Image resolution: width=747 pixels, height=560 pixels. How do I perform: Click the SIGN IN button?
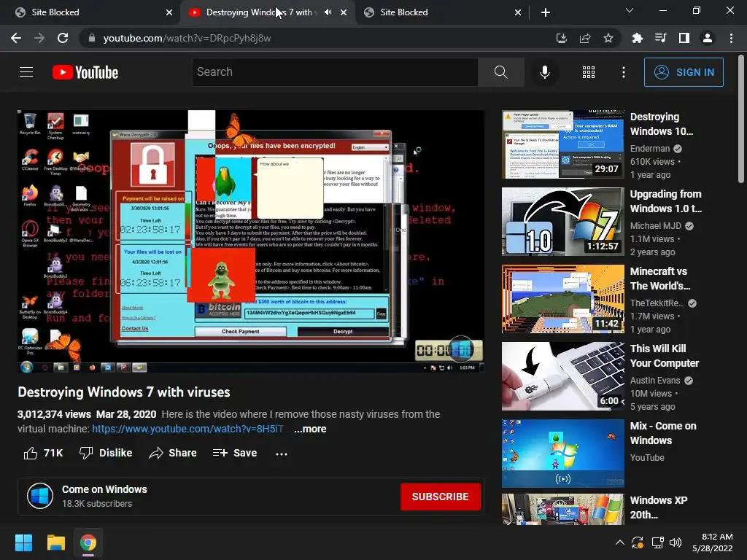click(684, 72)
